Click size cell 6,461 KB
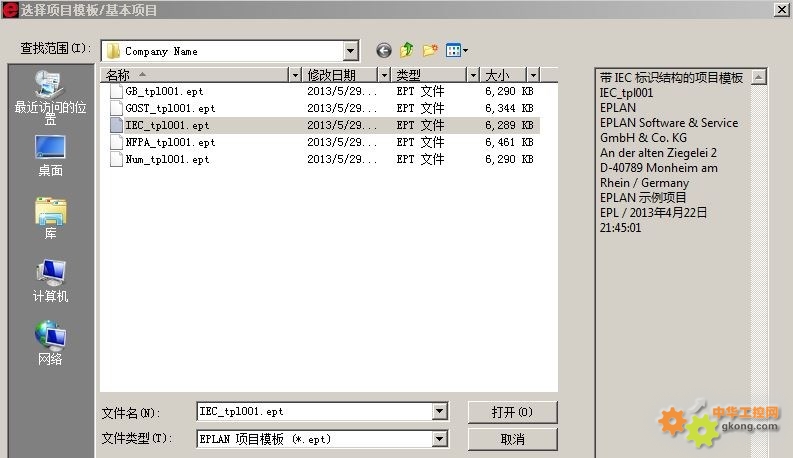793x458 pixels. coord(509,143)
